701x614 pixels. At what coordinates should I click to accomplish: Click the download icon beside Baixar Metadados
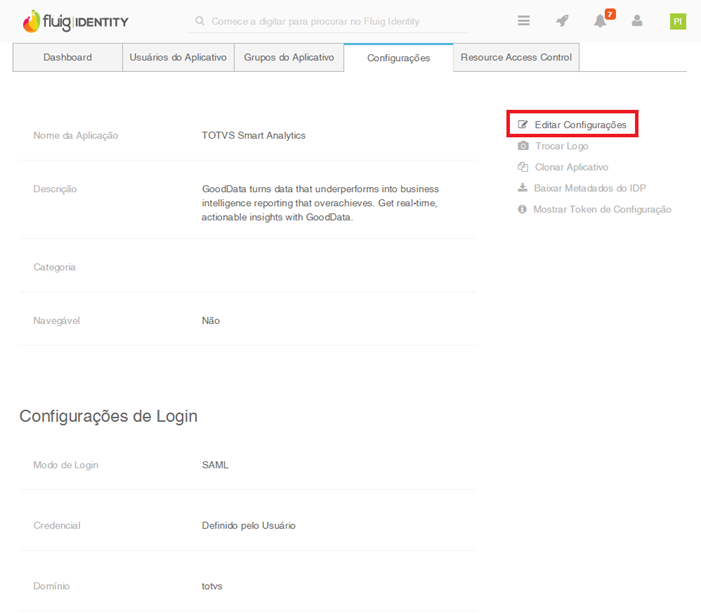522,187
